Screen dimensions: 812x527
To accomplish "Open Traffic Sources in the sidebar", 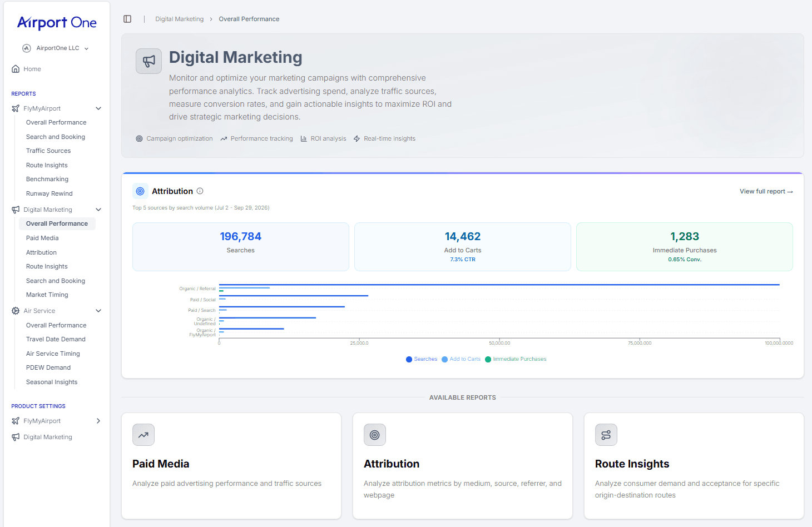I will [x=48, y=151].
